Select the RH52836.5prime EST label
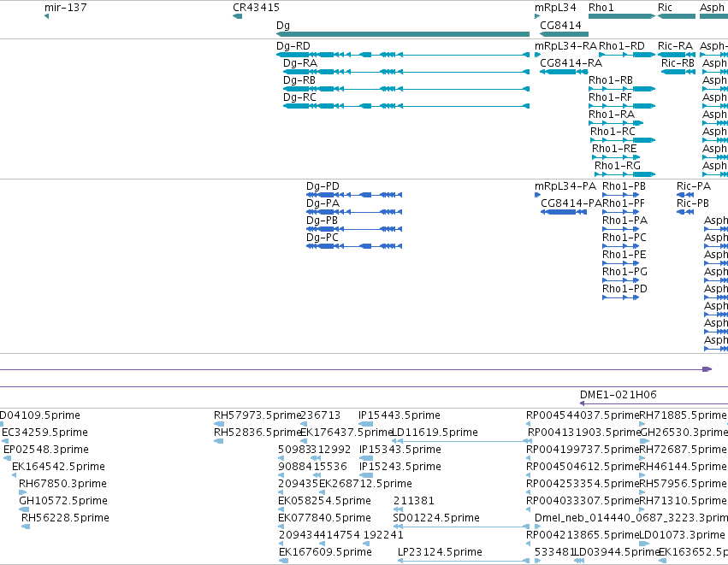 257,433
